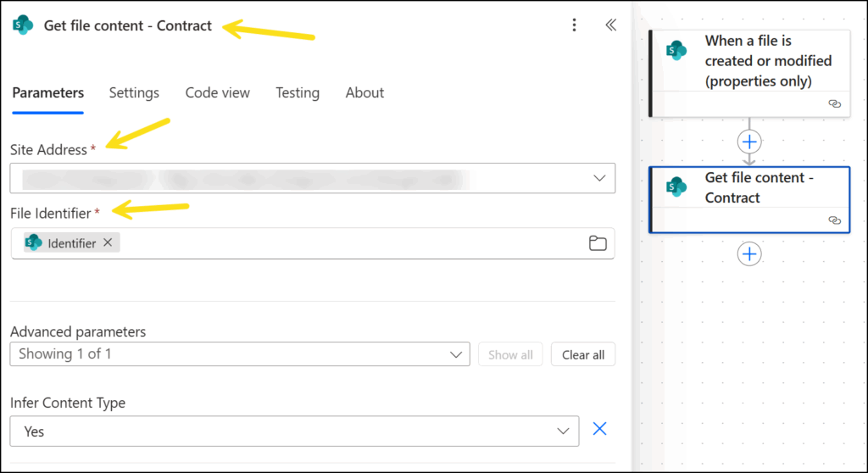Click the SharePoint icon in the panel header
This screenshot has height=473, width=868.
(x=23, y=25)
